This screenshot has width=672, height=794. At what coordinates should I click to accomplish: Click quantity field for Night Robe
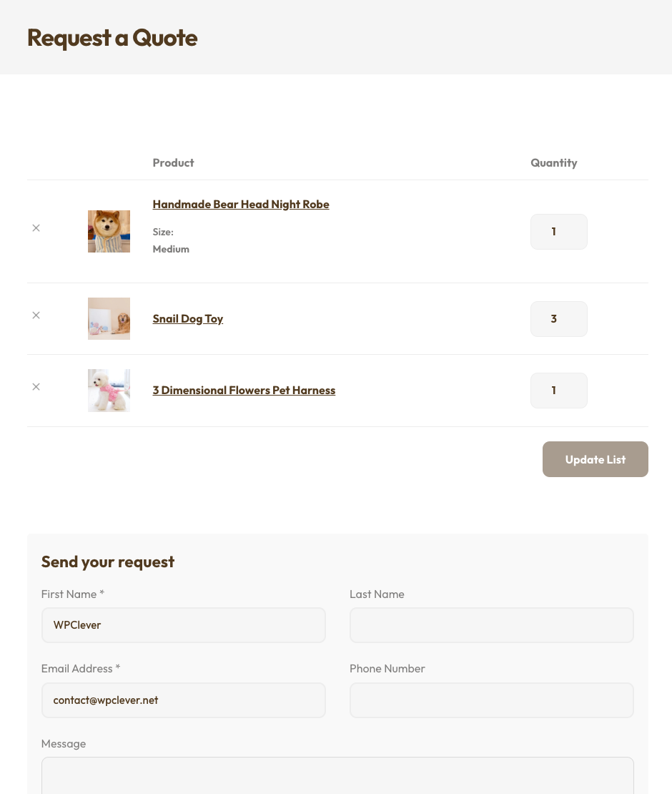(558, 232)
